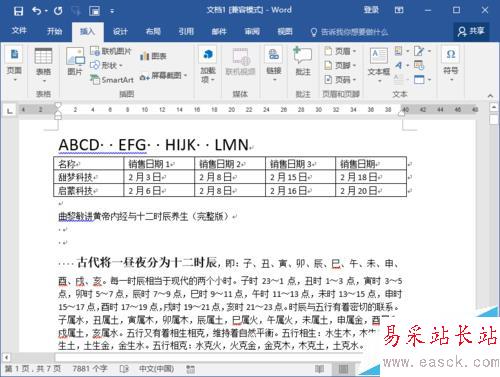This screenshot has width=500, height=377.
Task: Click the proofing check icon in status bar
Action: [124, 369]
